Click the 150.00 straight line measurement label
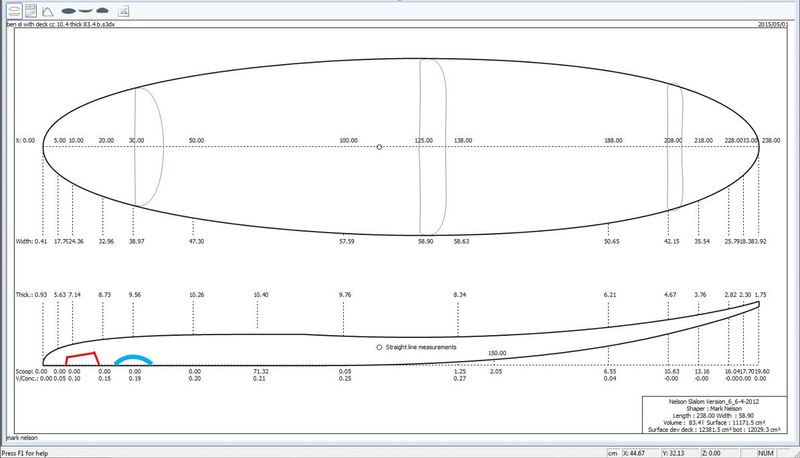The image size is (800, 458). pos(497,353)
